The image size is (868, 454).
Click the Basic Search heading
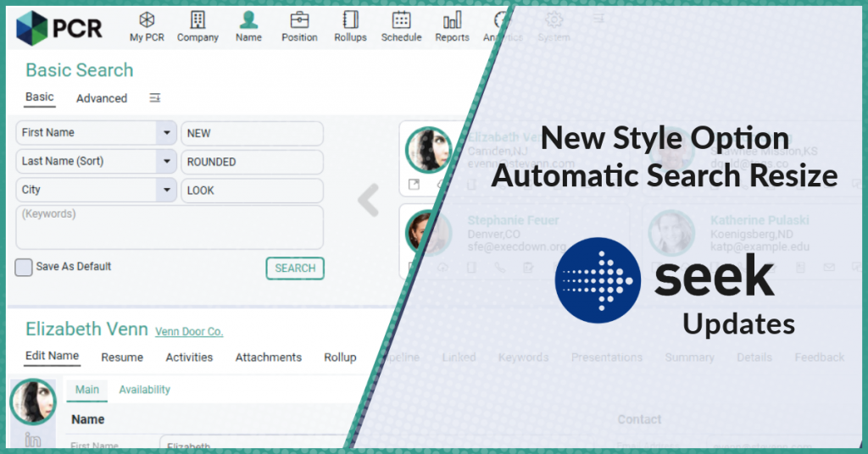[x=80, y=70]
